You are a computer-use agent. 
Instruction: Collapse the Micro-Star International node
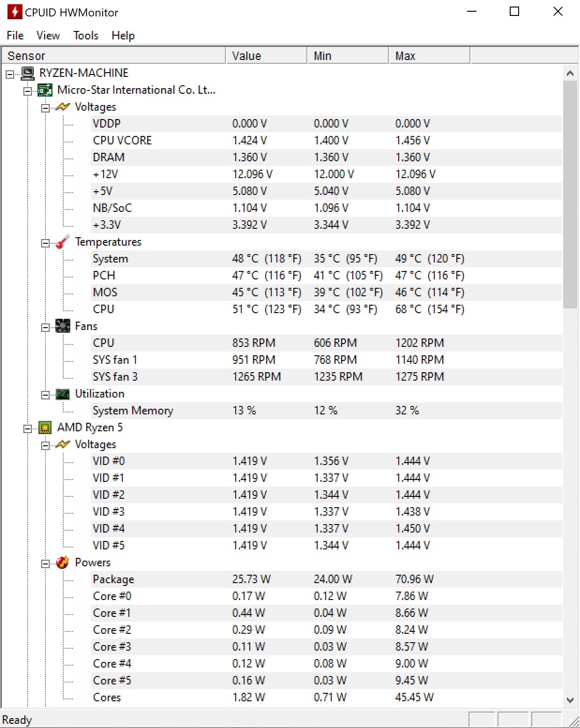pos(28,91)
